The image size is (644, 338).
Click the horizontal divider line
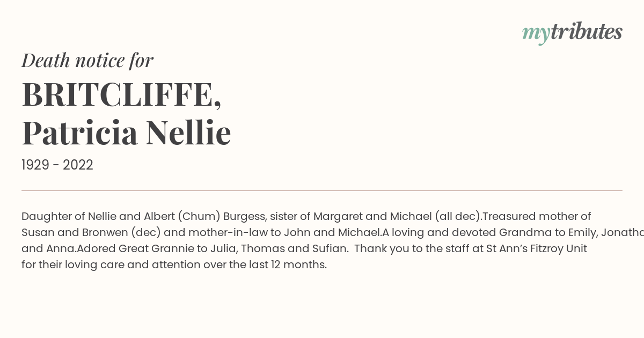(x=322, y=190)
